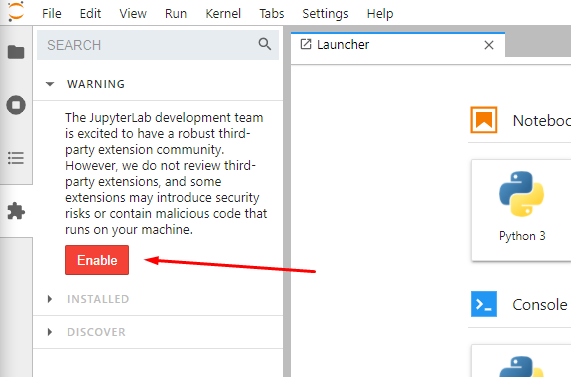Click the extension SEARCH input field

pyautogui.click(x=158, y=45)
